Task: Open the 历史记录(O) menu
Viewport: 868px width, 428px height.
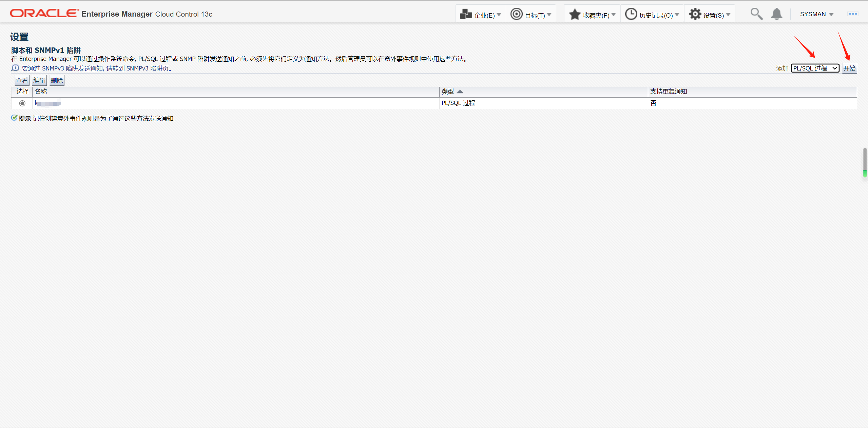Action: coord(656,15)
